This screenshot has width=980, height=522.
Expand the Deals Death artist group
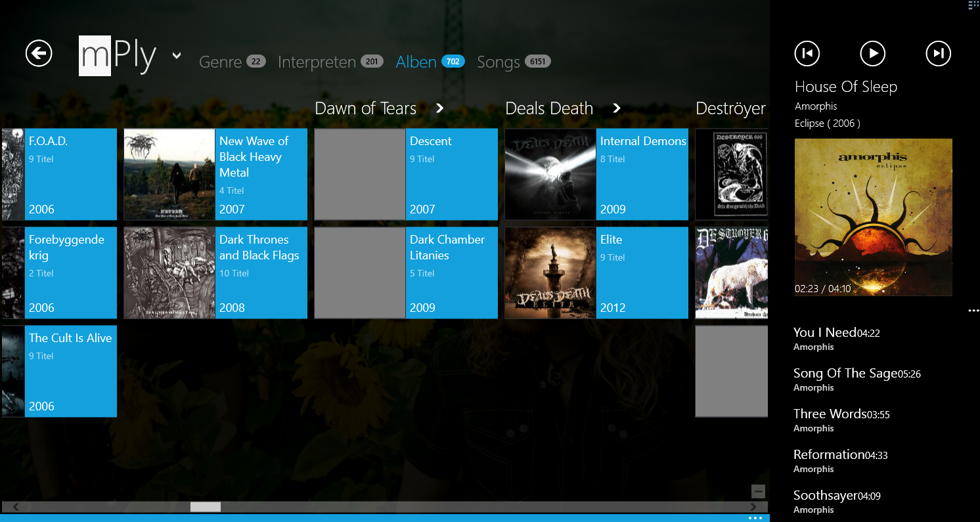pyautogui.click(x=617, y=108)
